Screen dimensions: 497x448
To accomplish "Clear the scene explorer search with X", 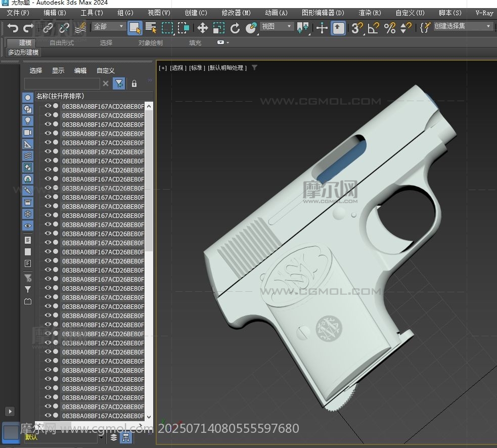I will tap(106, 84).
